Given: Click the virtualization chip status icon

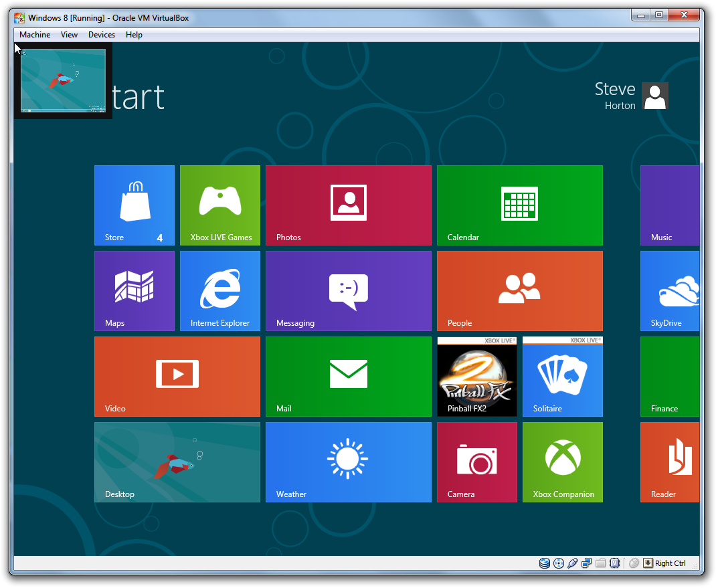Looking at the screenshot, I should pos(615,563).
